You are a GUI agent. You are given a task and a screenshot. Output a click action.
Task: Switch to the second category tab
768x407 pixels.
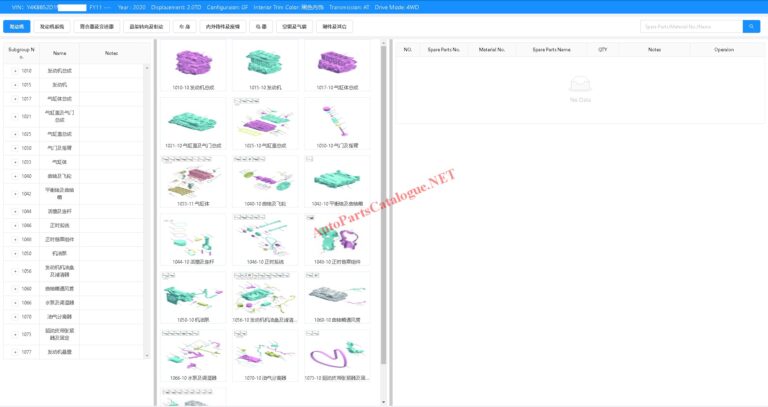coord(52,26)
